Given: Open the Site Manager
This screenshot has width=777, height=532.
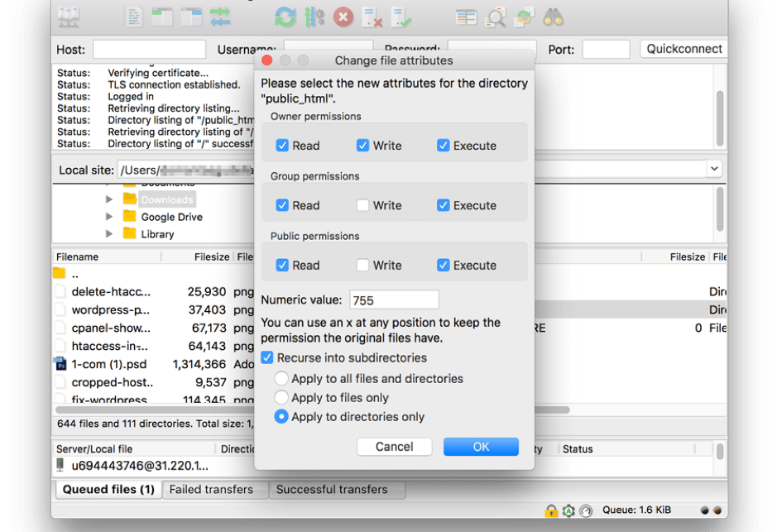Looking at the screenshot, I should (68, 16).
